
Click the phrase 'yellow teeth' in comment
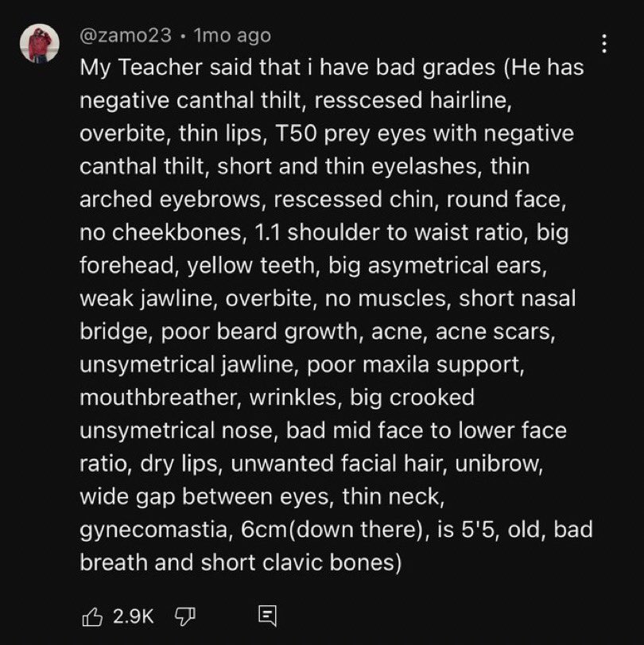pyautogui.click(x=254, y=266)
